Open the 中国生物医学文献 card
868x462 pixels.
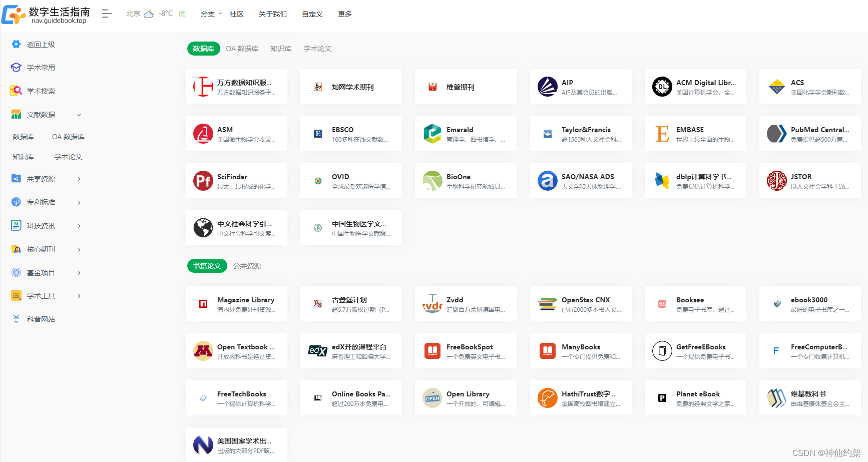click(351, 228)
